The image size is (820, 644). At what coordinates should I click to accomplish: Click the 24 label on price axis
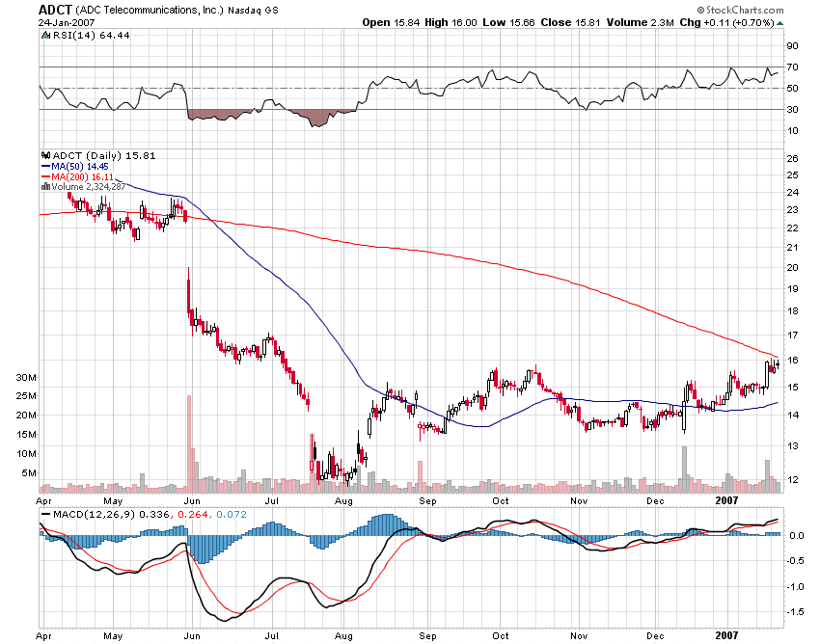tap(792, 193)
